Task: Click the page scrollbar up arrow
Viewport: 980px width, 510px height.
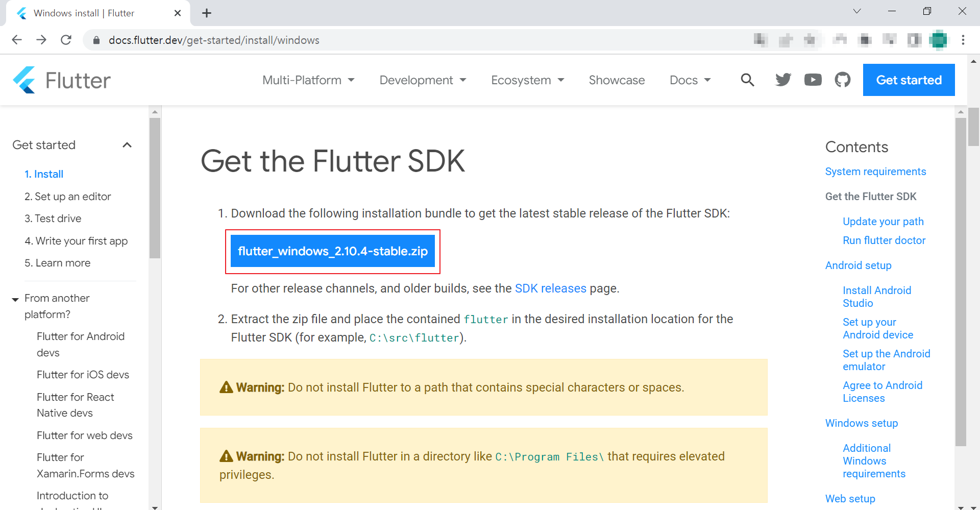Action: [x=973, y=61]
